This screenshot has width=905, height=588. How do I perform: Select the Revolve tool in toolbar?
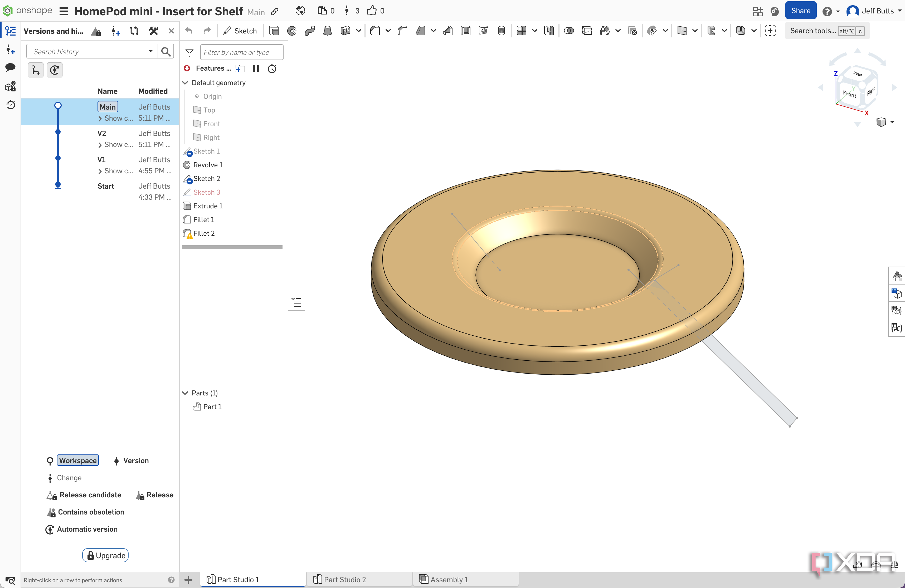coord(292,31)
